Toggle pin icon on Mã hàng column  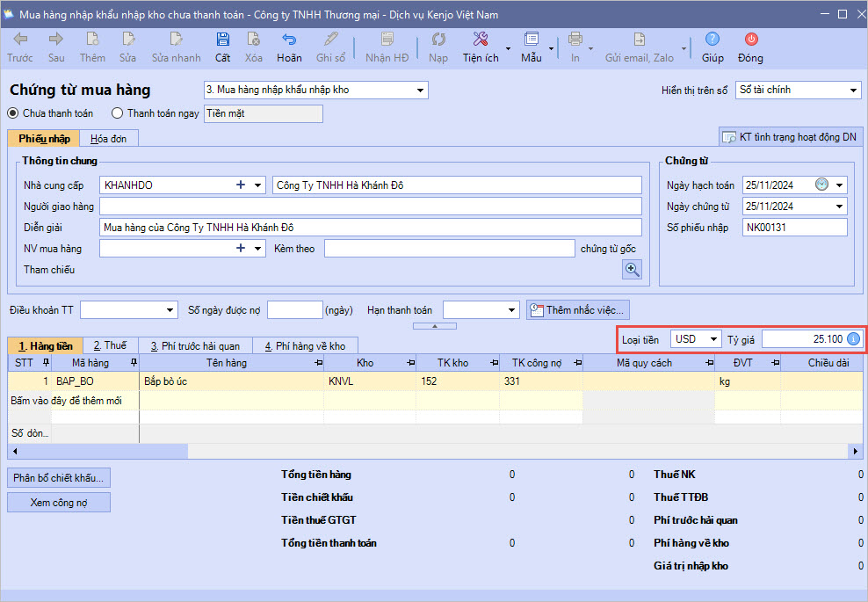click(x=134, y=363)
